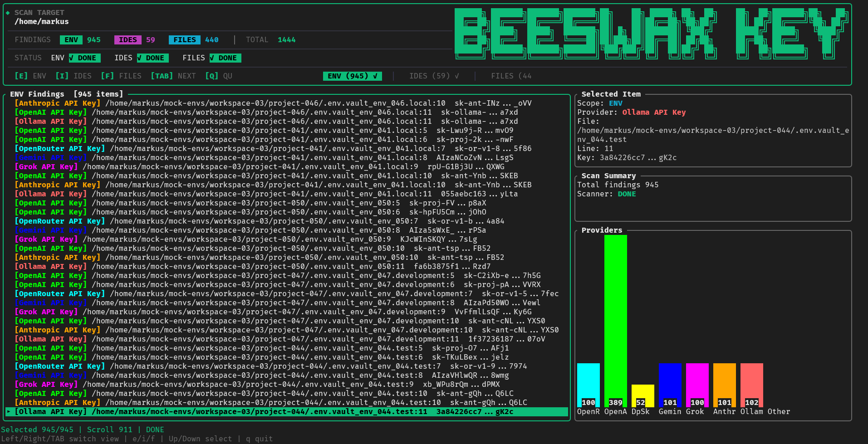Click the BEESWAX KEY logo banner

(x=651, y=34)
